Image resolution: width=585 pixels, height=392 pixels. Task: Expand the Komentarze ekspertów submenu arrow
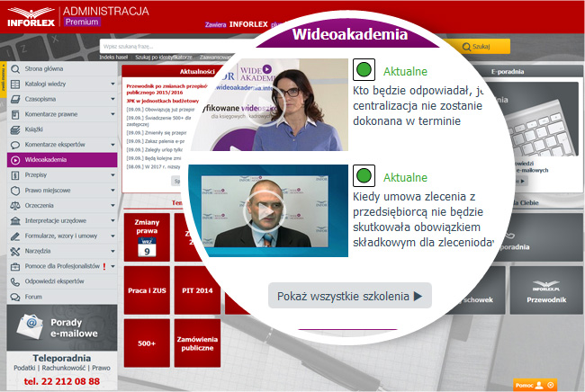112,145
